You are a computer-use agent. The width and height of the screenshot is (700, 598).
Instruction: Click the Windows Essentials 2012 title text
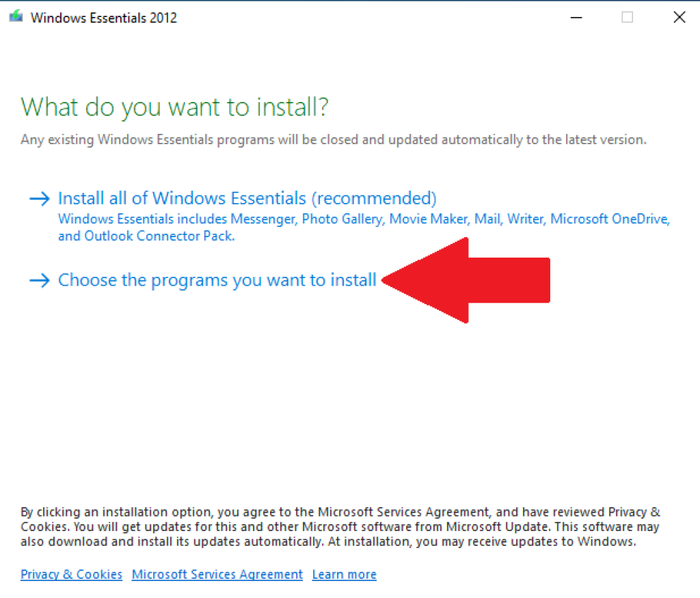(104, 18)
